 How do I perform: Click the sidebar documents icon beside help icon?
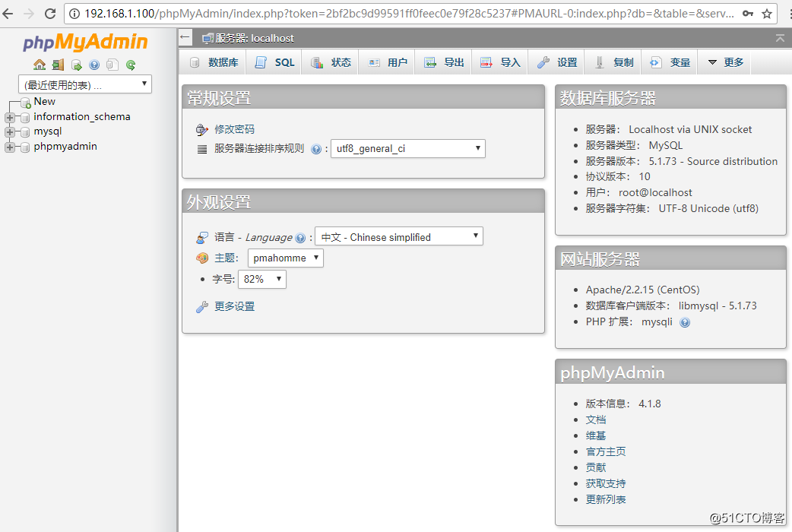pos(112,65)
